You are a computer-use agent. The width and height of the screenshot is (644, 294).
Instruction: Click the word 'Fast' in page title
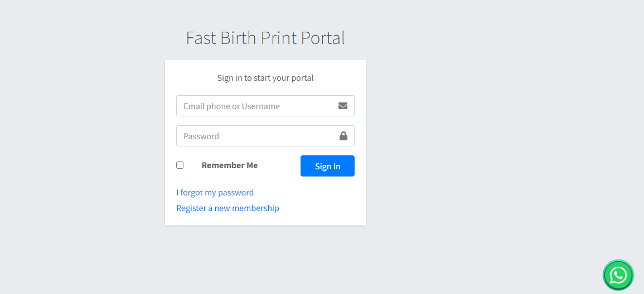click(201, 38)
